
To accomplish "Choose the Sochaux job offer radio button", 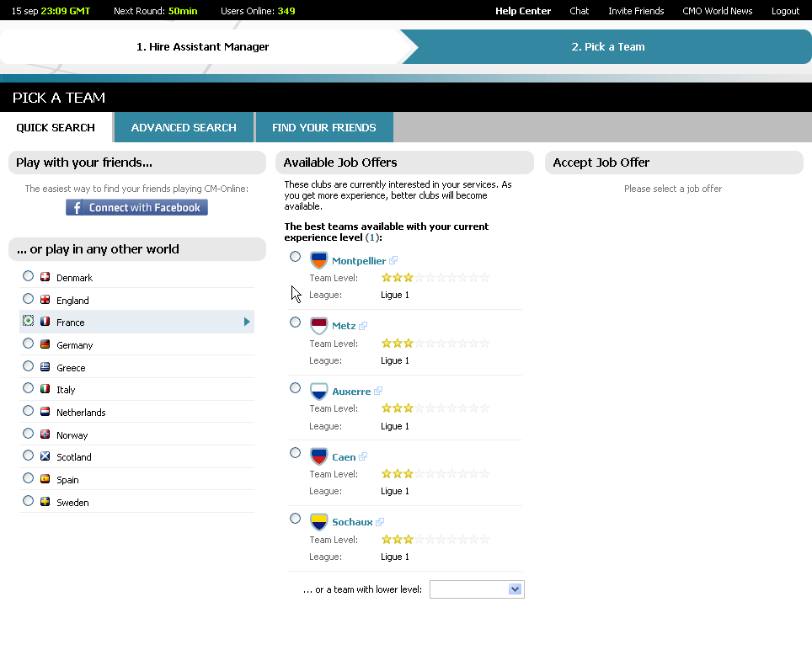I will pos(295,518).
